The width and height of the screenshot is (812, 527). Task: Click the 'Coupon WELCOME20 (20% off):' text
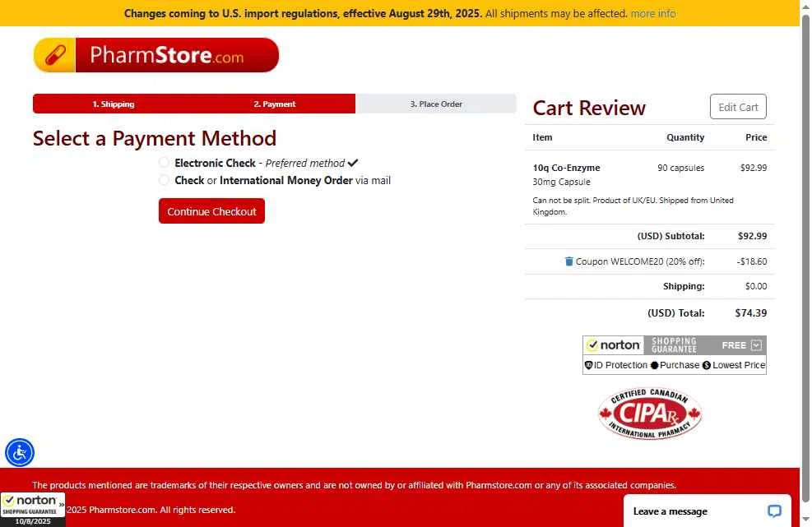[x=640, y=261]
